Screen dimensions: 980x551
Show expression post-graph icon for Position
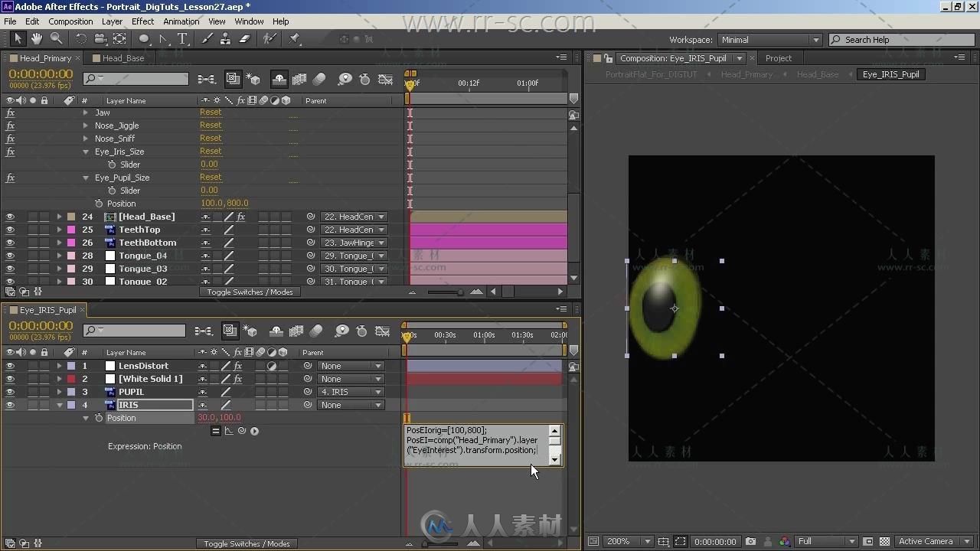click(229, 431)
